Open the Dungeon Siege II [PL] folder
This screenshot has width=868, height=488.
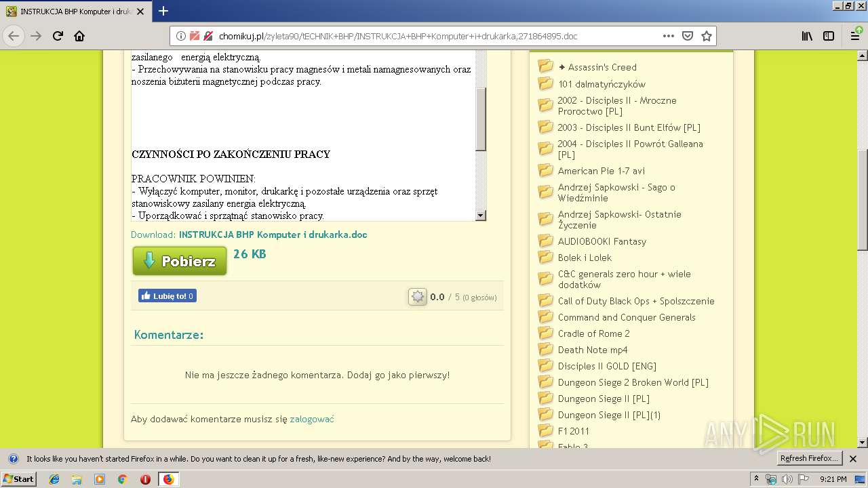[604, 399]
